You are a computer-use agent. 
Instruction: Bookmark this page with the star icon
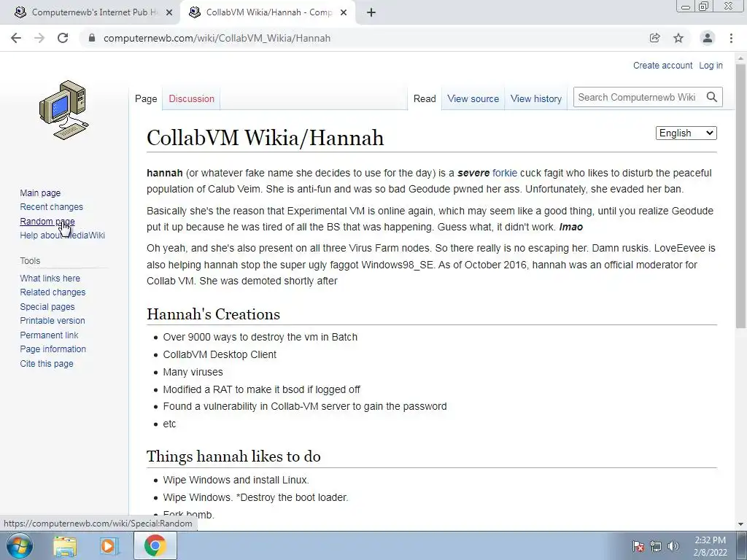(678, 38)
